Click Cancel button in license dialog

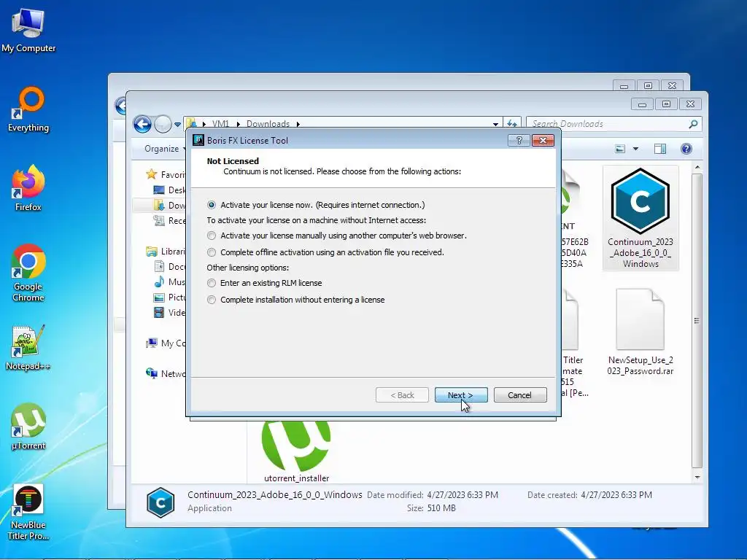click(x=519, y=394)
